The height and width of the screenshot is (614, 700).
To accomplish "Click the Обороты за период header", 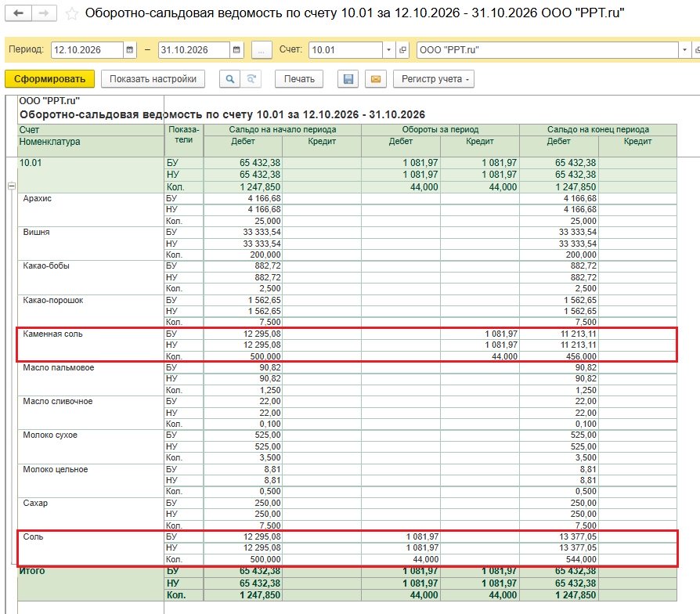I will [440, 129].
